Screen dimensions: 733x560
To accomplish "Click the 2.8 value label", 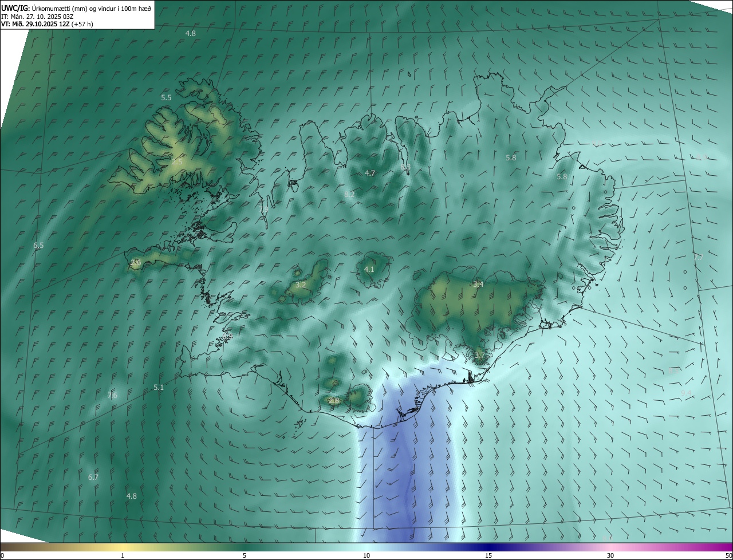I will 334,400.
